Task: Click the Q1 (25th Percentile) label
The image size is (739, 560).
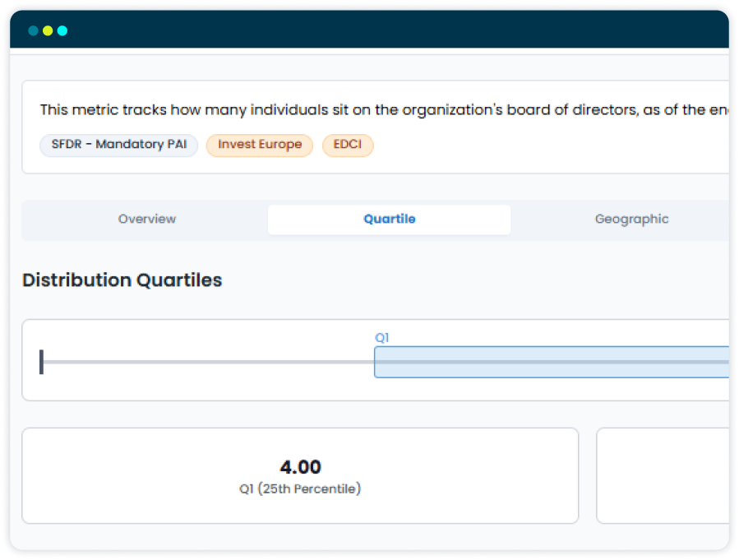Action: click(x=300, y=488)
